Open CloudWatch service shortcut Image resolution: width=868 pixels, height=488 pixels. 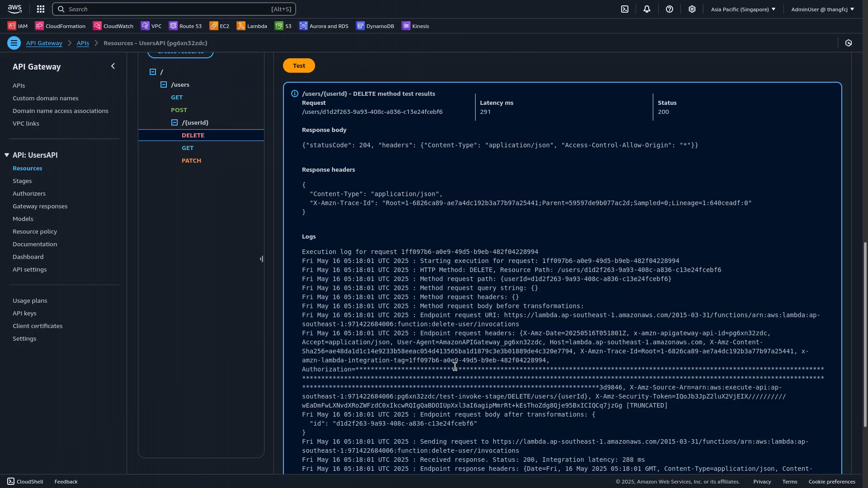click(113, 26)
